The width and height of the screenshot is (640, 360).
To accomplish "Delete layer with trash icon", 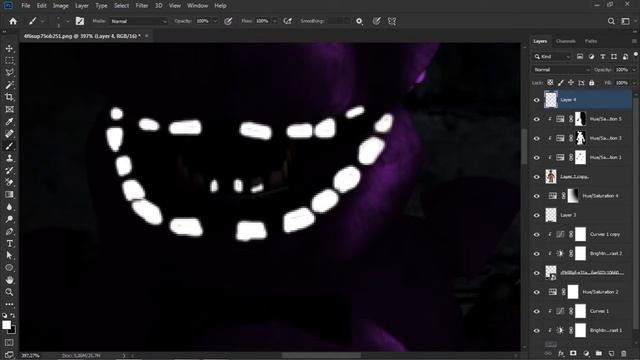I will pos(623,353).
